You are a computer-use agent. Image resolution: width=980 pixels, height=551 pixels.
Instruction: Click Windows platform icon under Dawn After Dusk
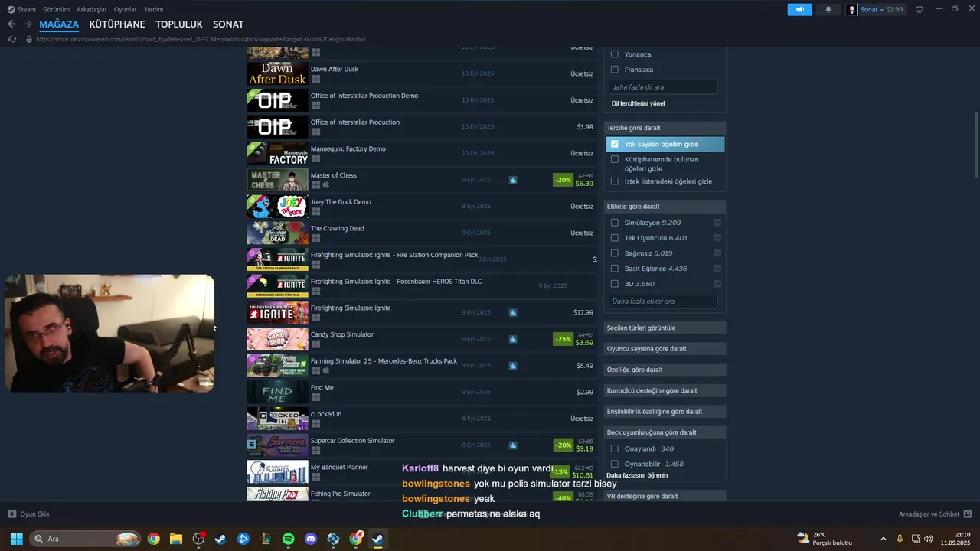tap(315, 79)
